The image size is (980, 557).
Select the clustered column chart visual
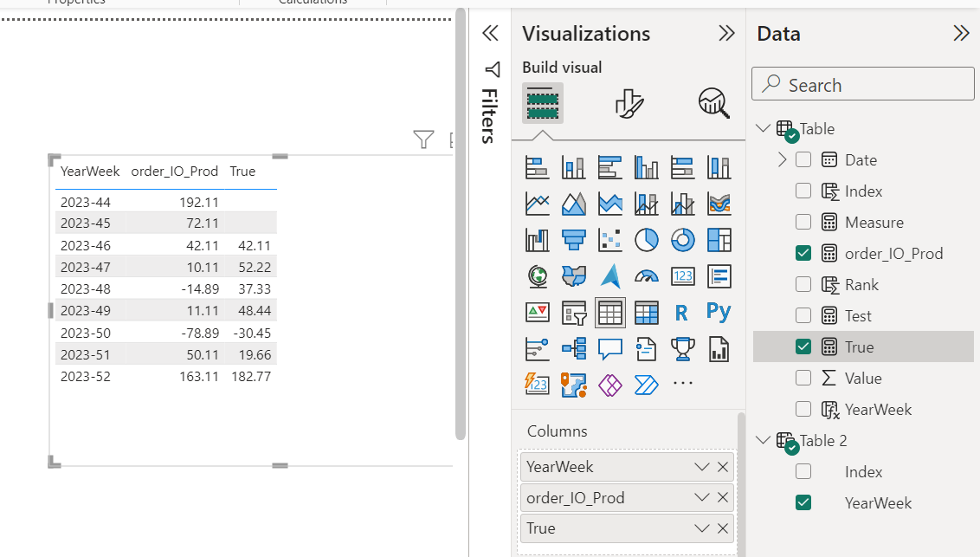click(646, 167)
